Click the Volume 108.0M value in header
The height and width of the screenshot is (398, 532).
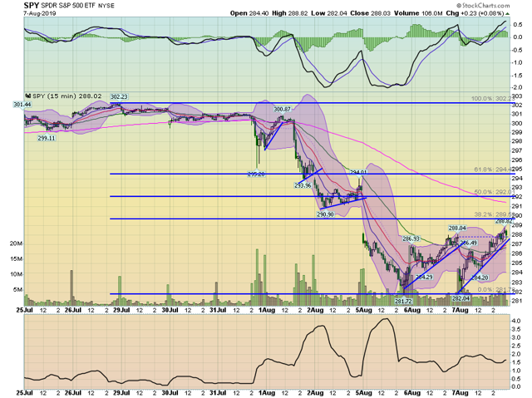tap(418, 13)
